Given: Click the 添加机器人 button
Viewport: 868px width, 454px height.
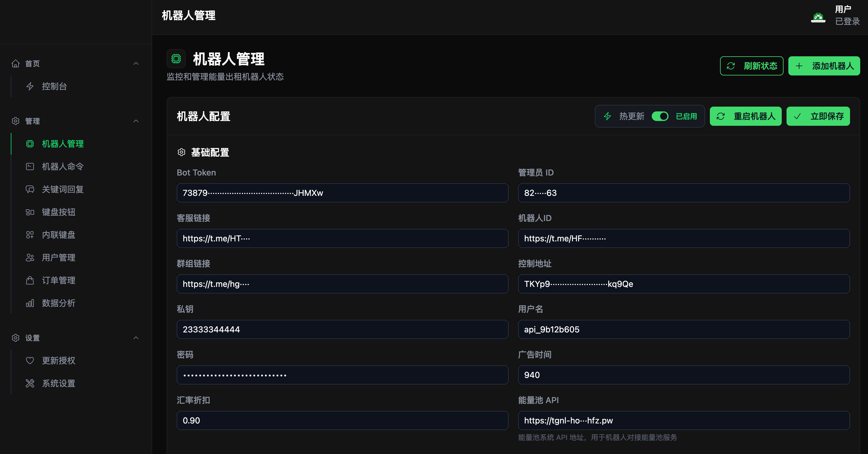Looking at the screenshot, I should pyautogui.click(x=824, y=66).
